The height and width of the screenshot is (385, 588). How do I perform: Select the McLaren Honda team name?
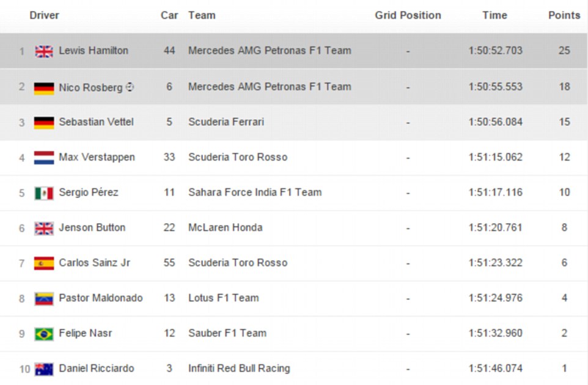pos(226,227)
